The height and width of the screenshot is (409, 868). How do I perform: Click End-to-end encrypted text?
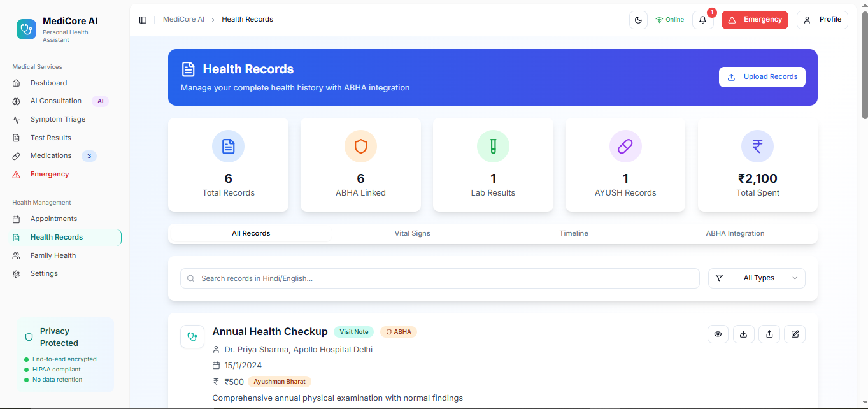[x=64, y=359]
